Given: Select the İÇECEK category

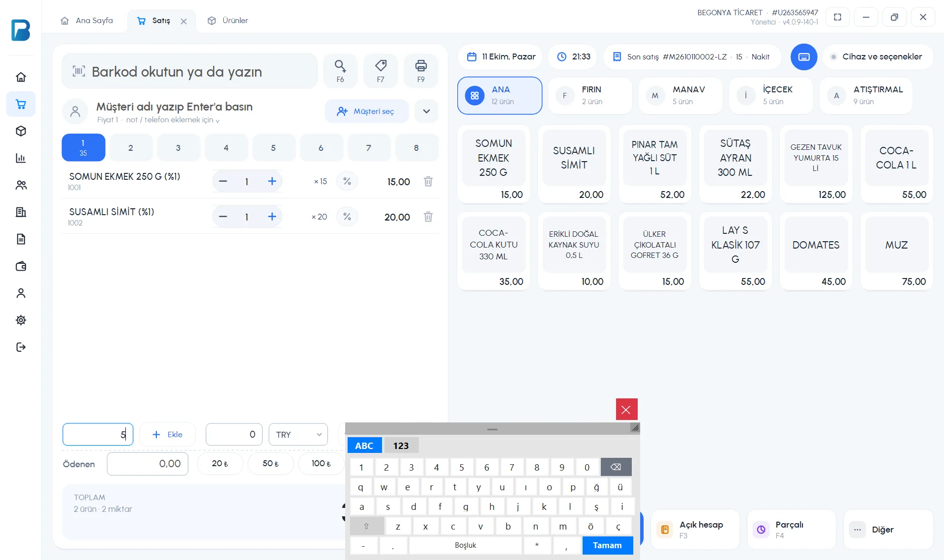Looking at the screenshot, I should 771,95.
